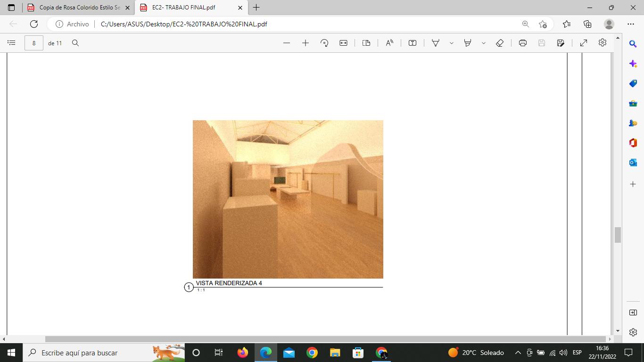Toggle the Edge sidebar visibility

tap(633, 313)
